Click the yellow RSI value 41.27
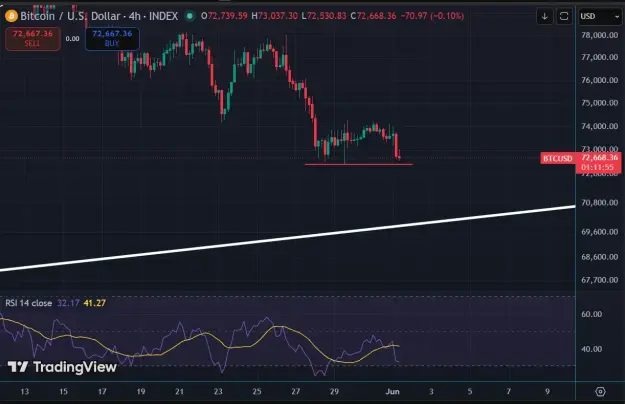625x404 pixels. pos(95,303)
